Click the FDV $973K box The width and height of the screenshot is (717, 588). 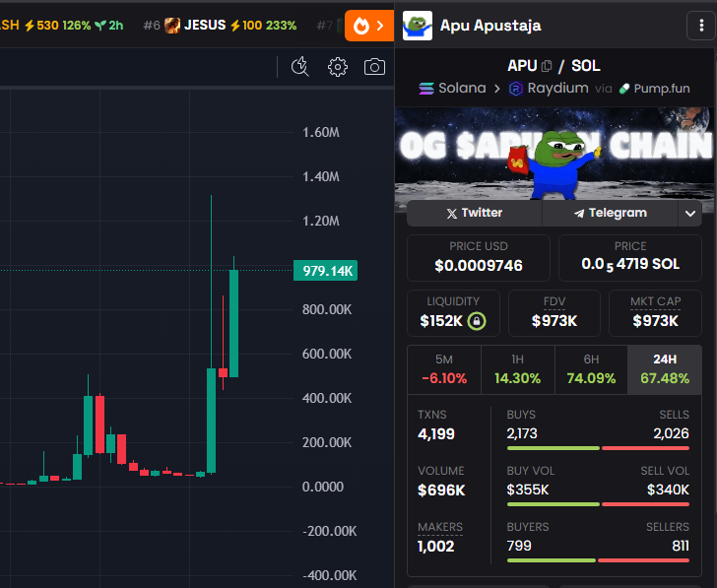click(x=554, y=313)
